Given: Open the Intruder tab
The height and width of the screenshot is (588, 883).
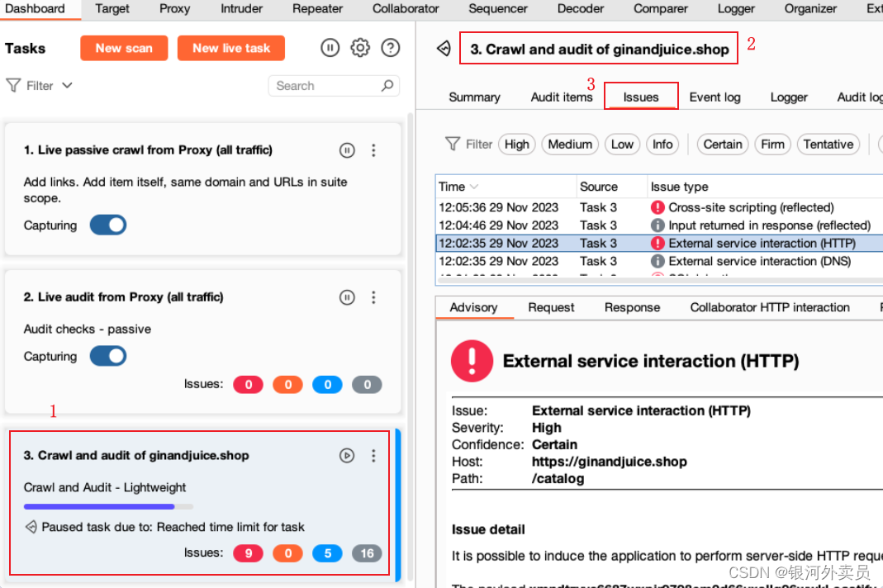Looking at the screenshot, I should pos(241,8).
